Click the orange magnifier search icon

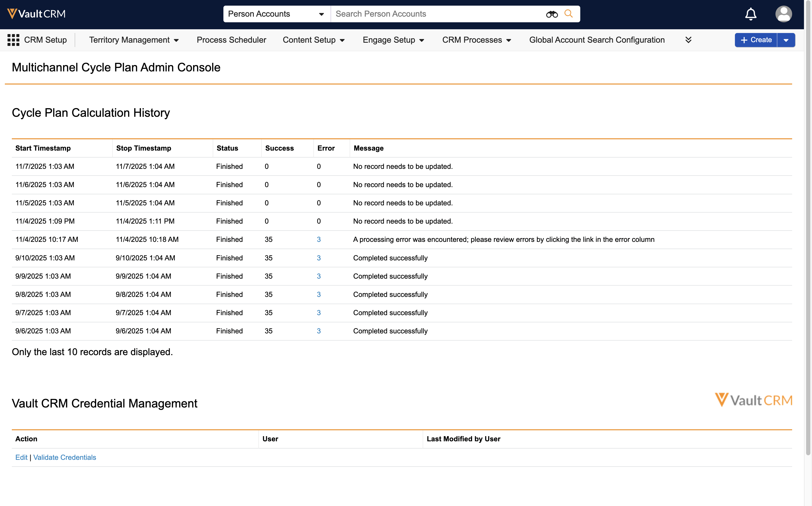tap(568, 14)
